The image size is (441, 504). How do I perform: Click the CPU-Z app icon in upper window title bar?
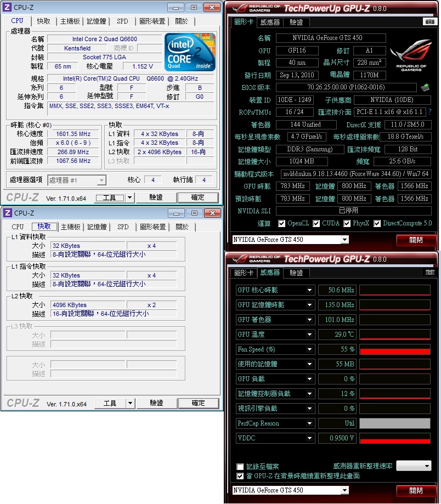pyautogui.click(x=7, y=7)
